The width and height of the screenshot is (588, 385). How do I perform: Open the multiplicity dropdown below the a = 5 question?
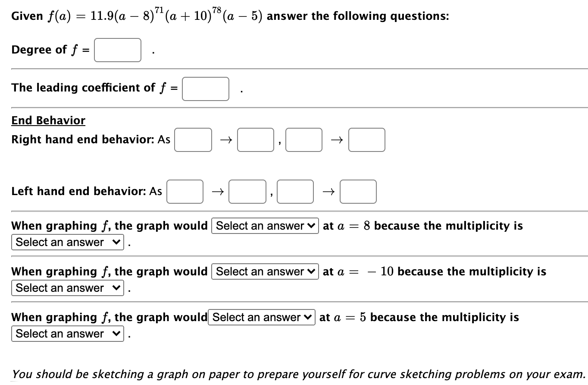(67, 334)
